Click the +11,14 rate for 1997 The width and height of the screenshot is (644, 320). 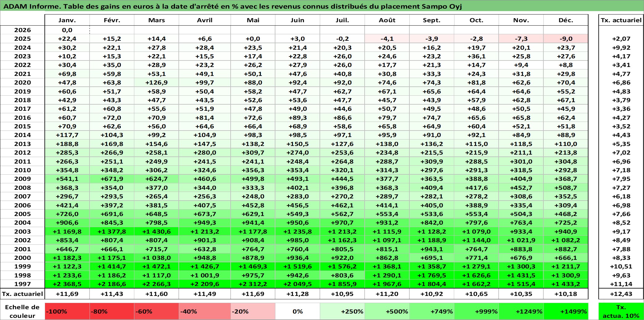(x=621, y=284)
